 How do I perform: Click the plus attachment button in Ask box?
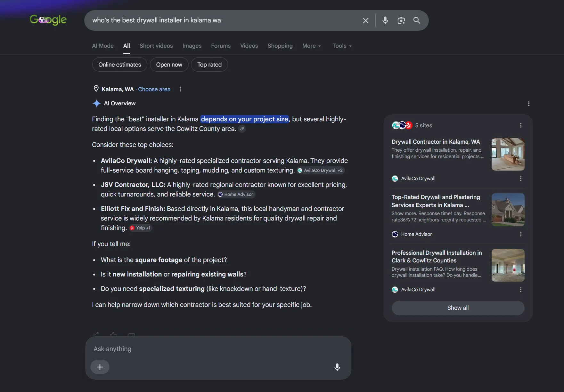[100, 367]
